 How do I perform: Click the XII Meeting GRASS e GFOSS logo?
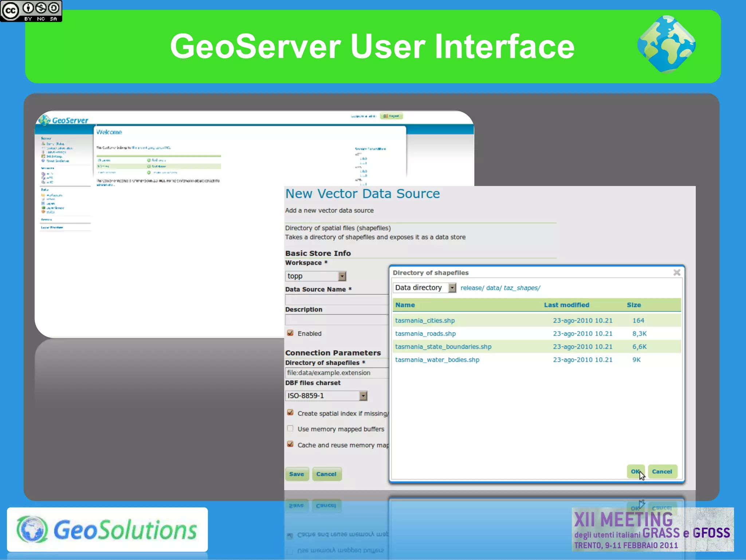[652, 529]
